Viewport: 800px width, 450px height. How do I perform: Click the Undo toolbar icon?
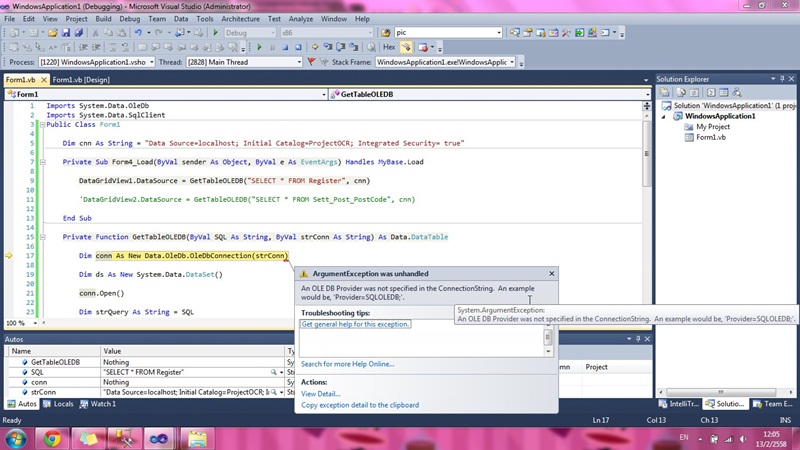137,33
